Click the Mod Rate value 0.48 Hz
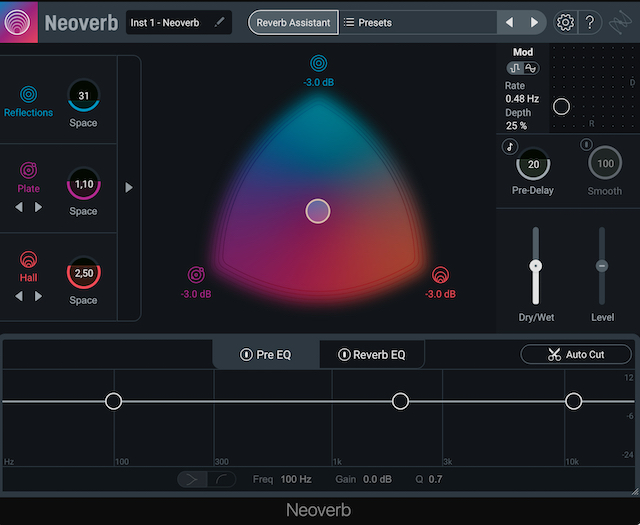The width and height of the screenshot is (640, 525). click(x=522, y=99)
